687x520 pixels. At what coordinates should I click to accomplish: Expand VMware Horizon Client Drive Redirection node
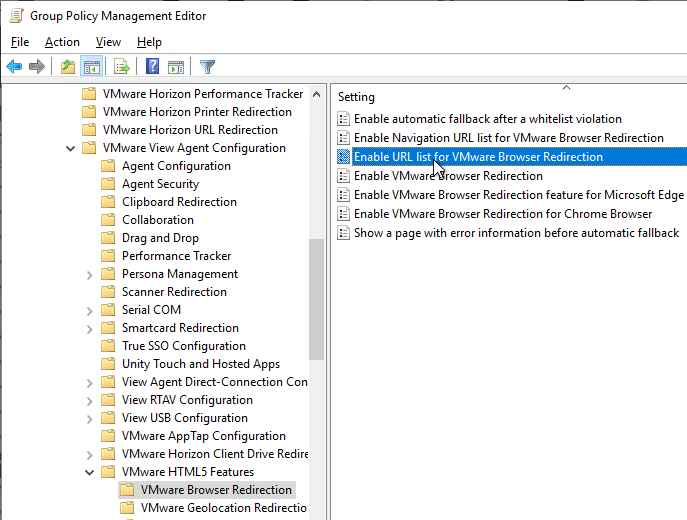(89, 455)
